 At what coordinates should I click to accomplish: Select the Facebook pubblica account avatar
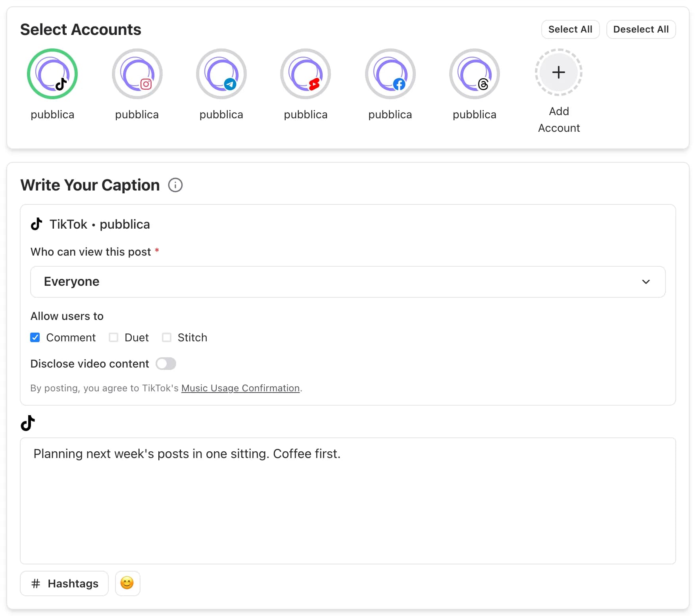(390, 74)
